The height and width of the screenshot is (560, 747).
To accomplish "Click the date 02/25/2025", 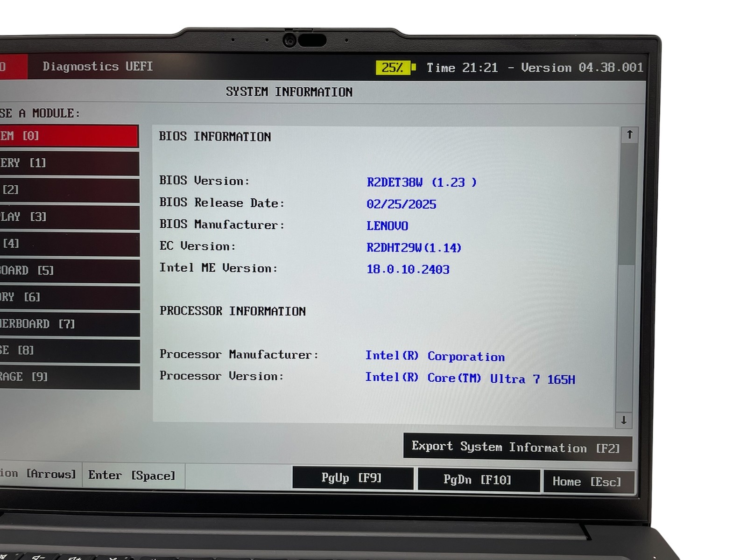I will pos(401,204).
